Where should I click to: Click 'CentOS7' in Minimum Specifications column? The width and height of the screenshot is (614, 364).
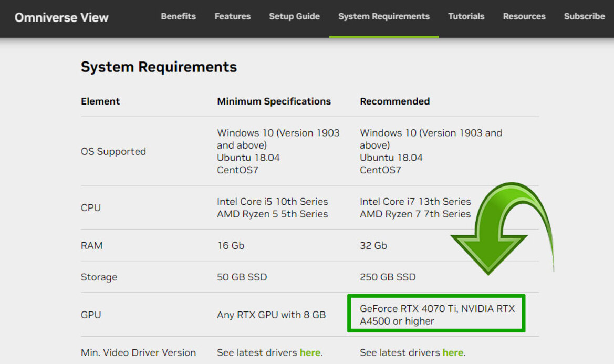(x=238, y=170)
